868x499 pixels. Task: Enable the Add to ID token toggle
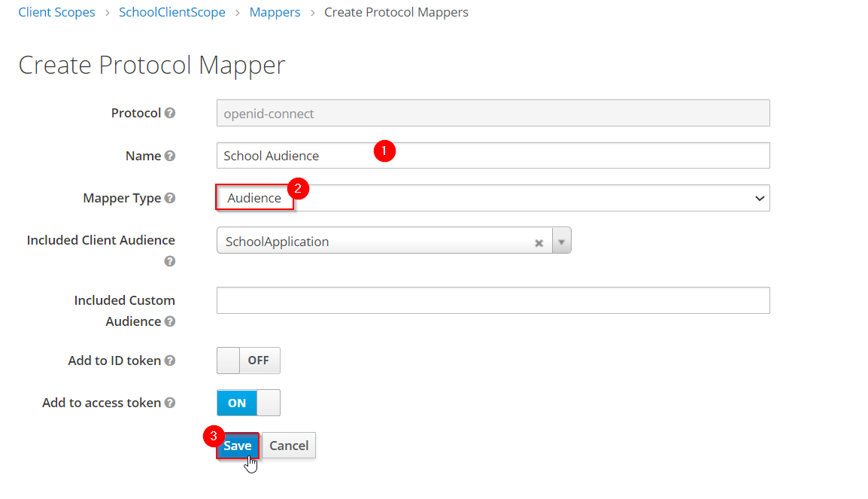[248, 361]
